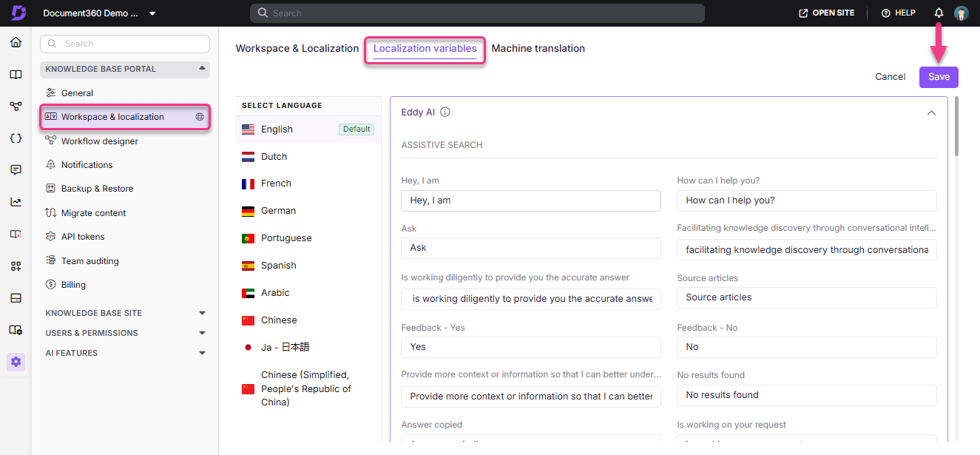Click the Cancel button
Screen dimensions: 980x455
tap(890, 76)
